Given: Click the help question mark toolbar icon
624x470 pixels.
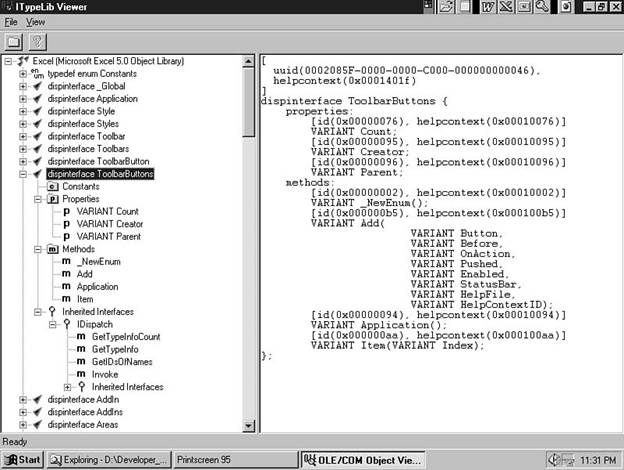Looking at the screenshot, I should click(x=38, y=41).
